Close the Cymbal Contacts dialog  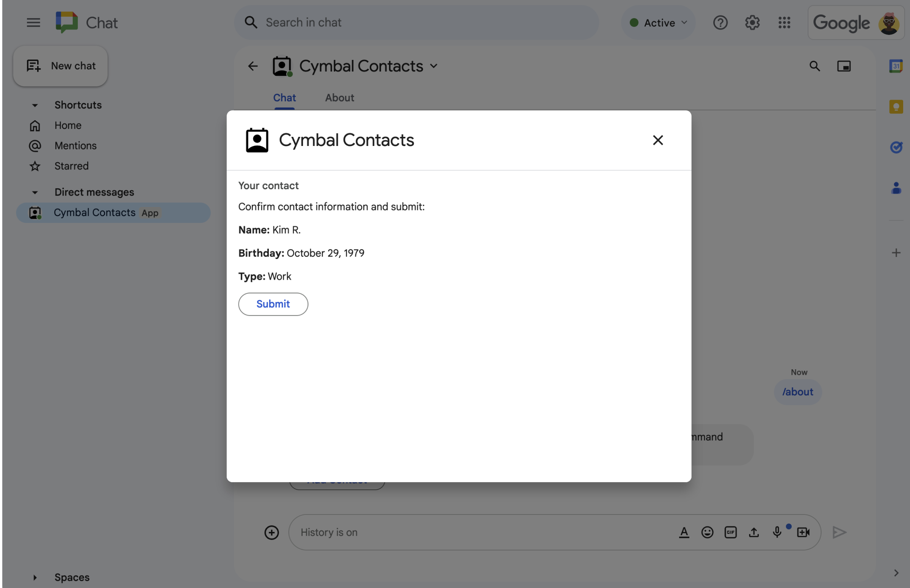pyautogui.click(x=657, y=141)
